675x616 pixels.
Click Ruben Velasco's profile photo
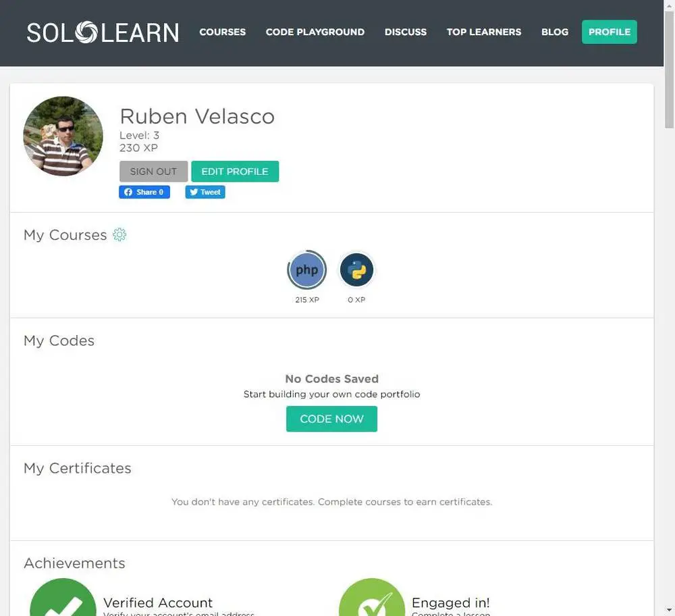pyautogui.click(x=63, y=136)
